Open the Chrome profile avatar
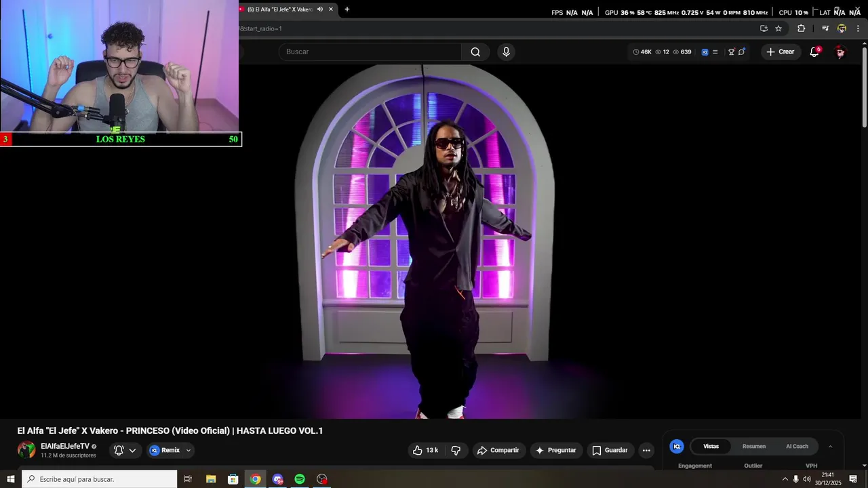The height and width of the screenshot is (488, 868). 842,28
